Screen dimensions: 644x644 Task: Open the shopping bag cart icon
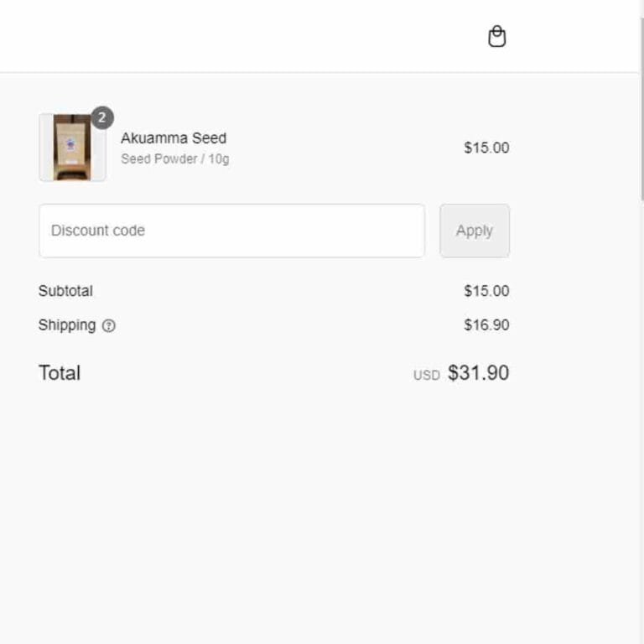(496, 37)
